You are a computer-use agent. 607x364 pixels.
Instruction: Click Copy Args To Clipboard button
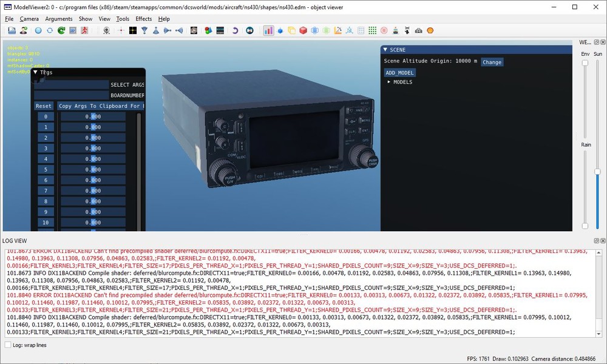(101, 106)
